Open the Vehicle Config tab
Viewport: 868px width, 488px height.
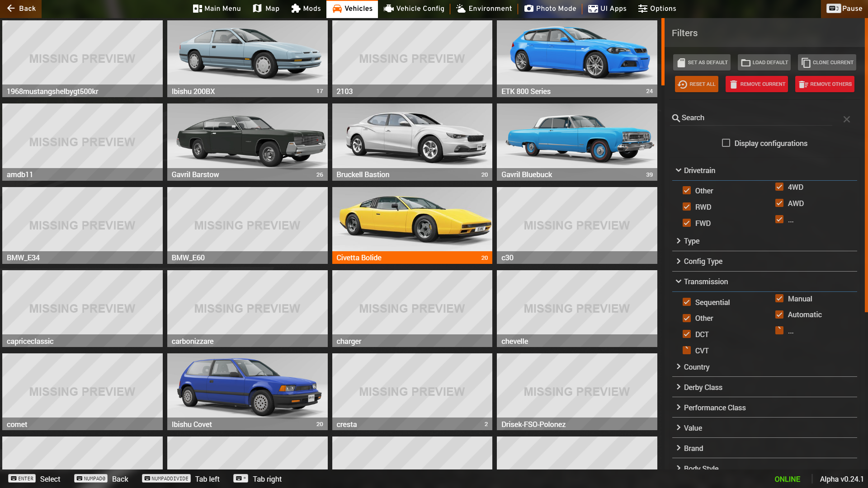[414, 9]
